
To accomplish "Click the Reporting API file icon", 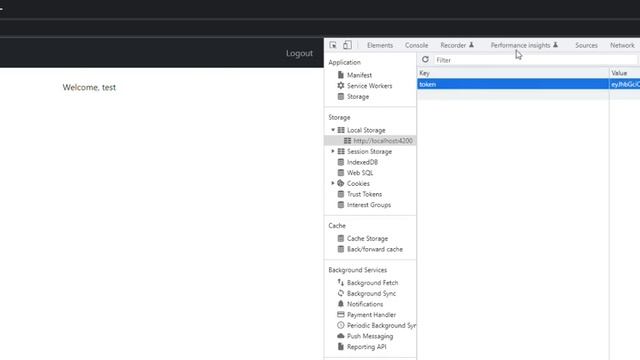I will [341, 347].
